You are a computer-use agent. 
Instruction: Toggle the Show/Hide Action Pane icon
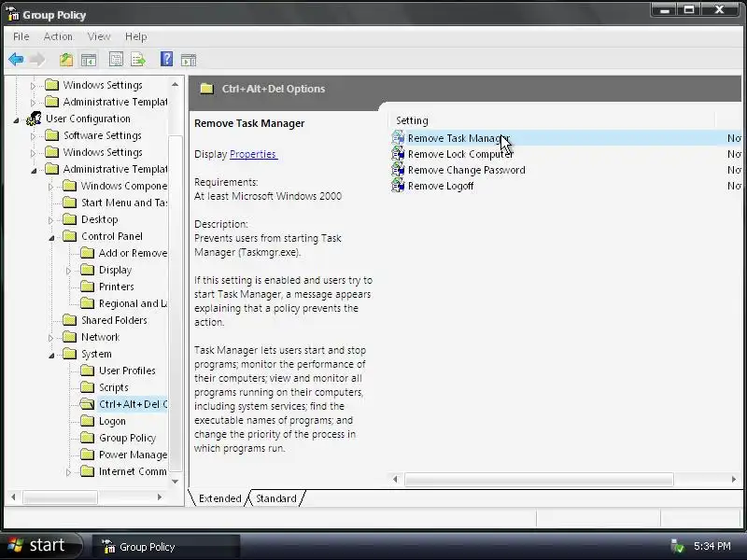coord(189,60)
